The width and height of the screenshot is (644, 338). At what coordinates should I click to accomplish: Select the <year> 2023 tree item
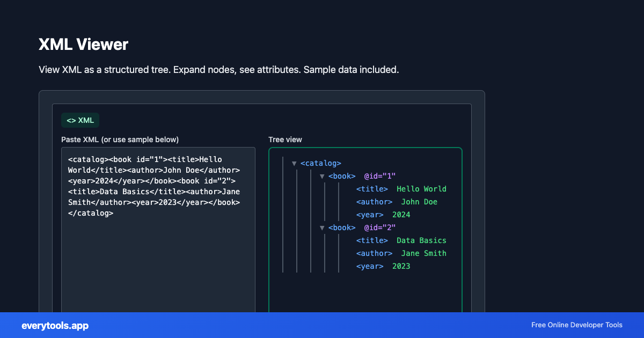[383, 266]
